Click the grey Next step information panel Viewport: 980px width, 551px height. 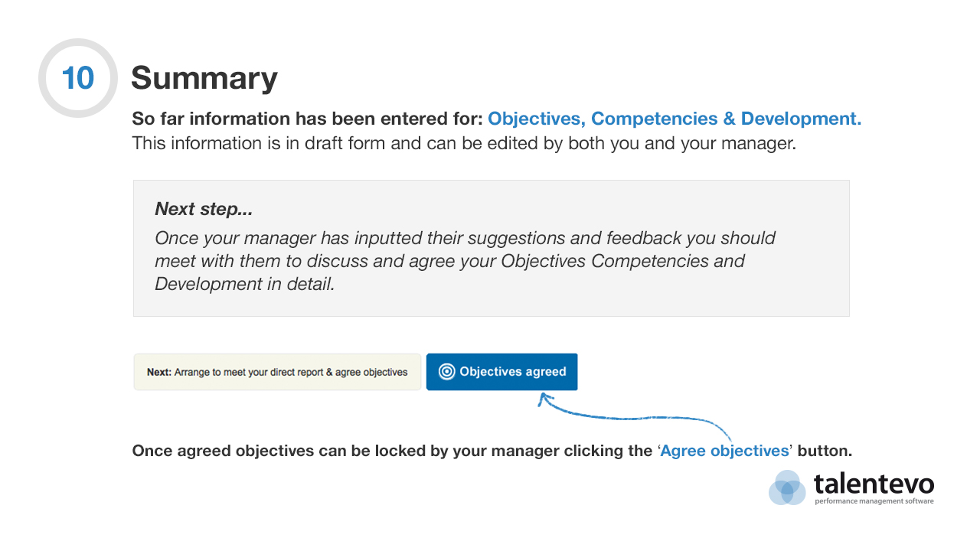(x=492, y=249)
